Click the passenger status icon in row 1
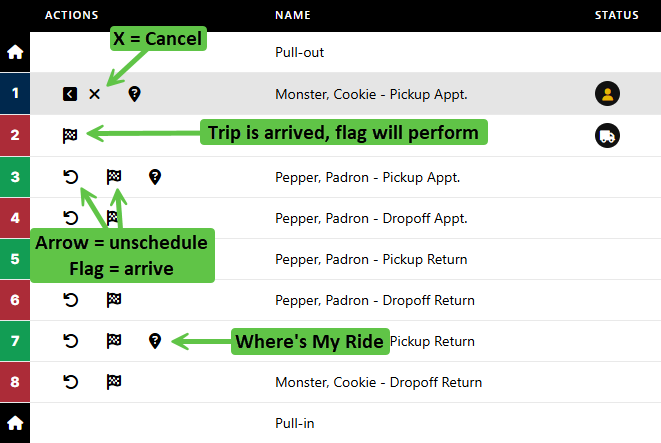The image size is (661, 443). [607, 94]
